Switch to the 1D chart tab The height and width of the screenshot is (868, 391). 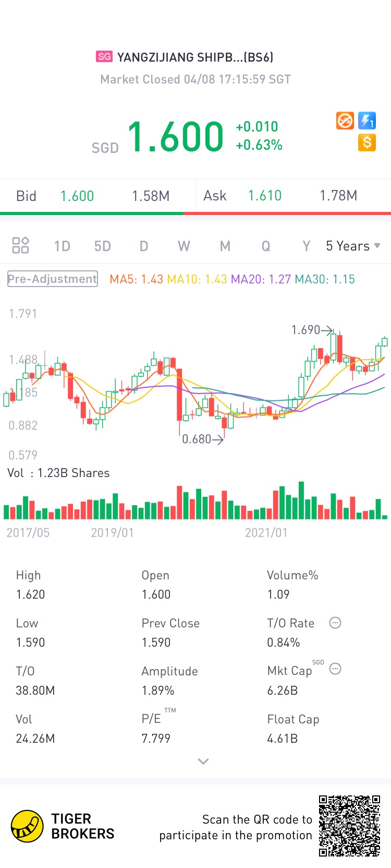(x=62, y=246)
